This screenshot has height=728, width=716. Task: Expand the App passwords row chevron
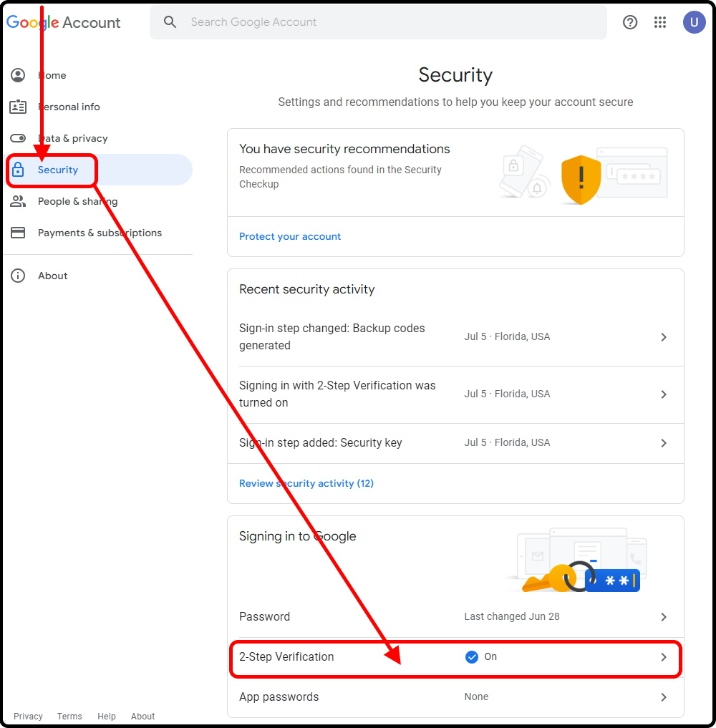pyautogui.click(x=664, y=697)
